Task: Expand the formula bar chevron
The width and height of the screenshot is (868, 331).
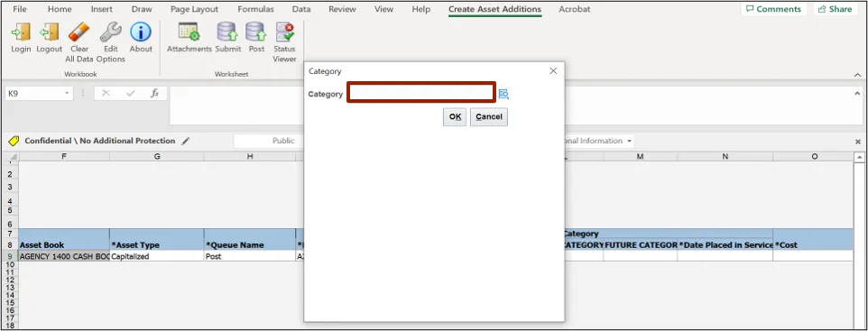Action: pos(857,93)
